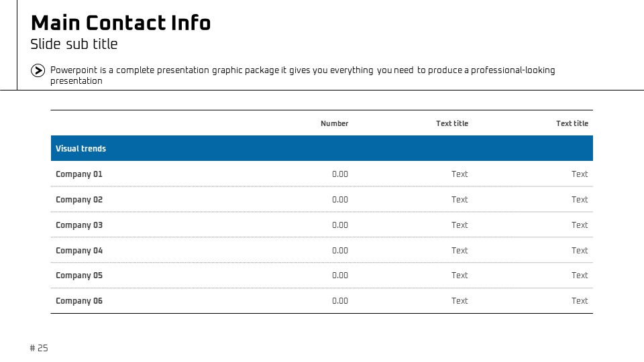Select the Slide sub title text
The width and height of the screenshot is (644, 362).
(x=74, y=44)
